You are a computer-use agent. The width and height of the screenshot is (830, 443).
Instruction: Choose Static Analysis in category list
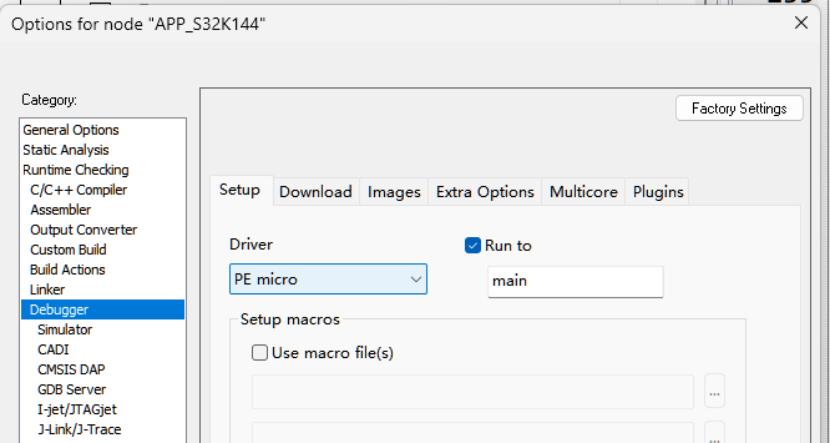tap(66, 150)
